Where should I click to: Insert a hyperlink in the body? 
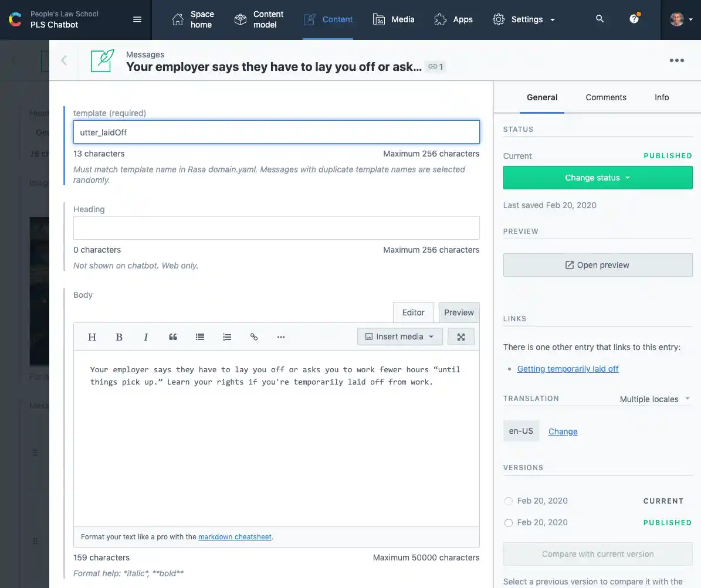coord(254,337)
